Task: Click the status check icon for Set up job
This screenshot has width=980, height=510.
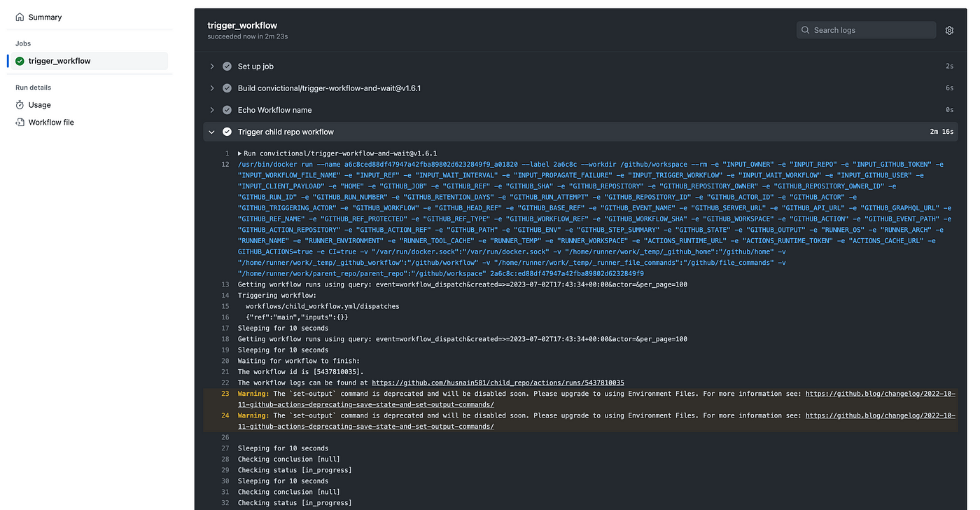Action: point(227,66)
